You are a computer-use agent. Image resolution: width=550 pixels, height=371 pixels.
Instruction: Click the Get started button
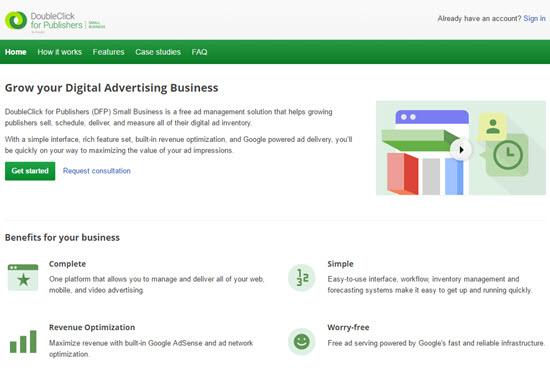point(30,171)
